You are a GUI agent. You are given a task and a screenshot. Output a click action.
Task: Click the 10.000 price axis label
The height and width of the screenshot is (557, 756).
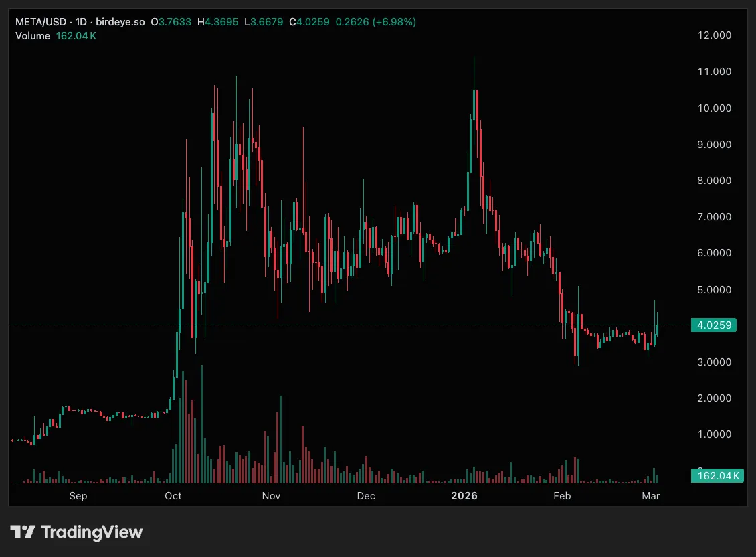713,108
